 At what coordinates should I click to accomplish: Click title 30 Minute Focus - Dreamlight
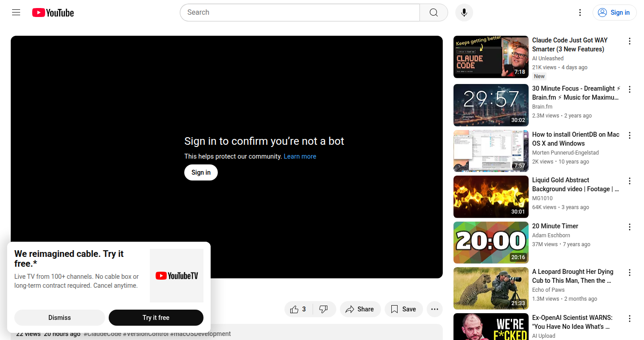[576, 93]
